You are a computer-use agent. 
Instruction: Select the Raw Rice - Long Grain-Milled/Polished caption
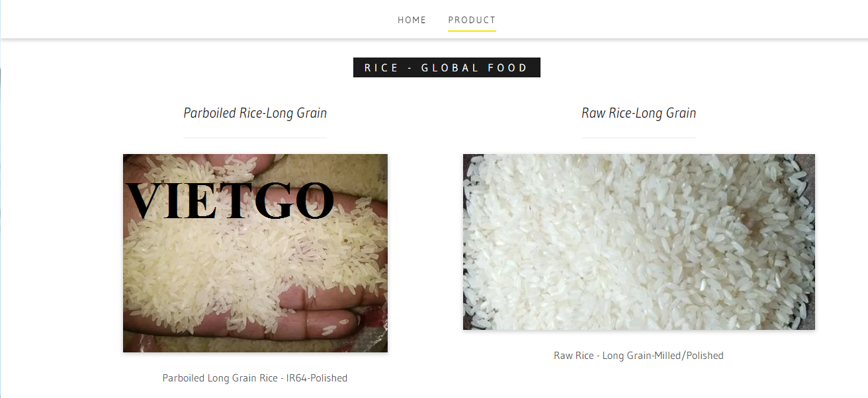[x=638, y=356]
